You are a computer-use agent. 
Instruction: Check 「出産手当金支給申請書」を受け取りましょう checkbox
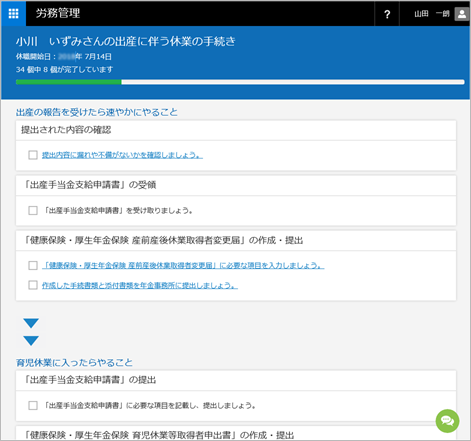point(33,211)
